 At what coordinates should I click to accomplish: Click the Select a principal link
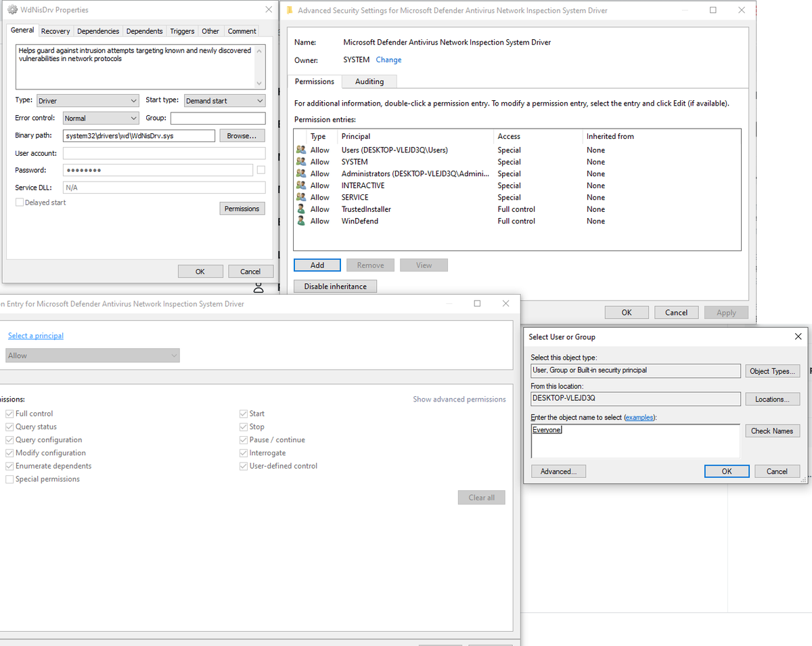click(36, 336)
